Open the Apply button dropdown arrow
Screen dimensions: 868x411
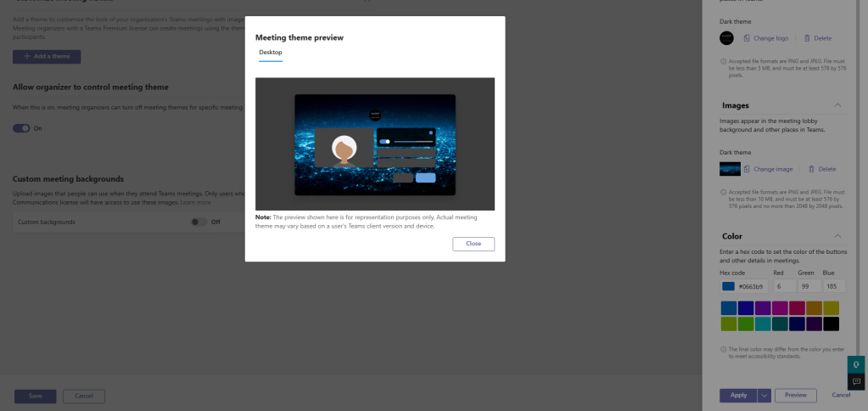tap(764, 395)
